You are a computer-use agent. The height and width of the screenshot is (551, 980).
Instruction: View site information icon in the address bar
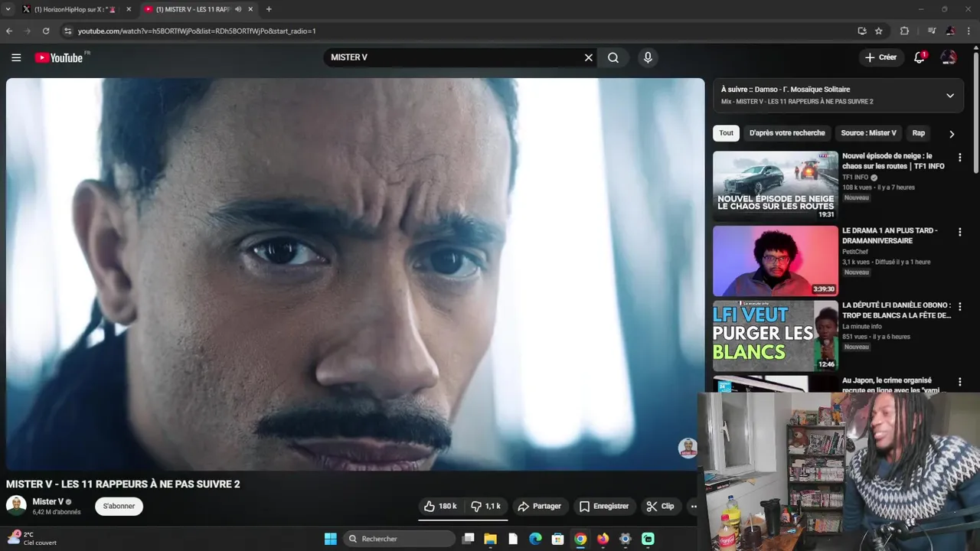pos(67,31)
